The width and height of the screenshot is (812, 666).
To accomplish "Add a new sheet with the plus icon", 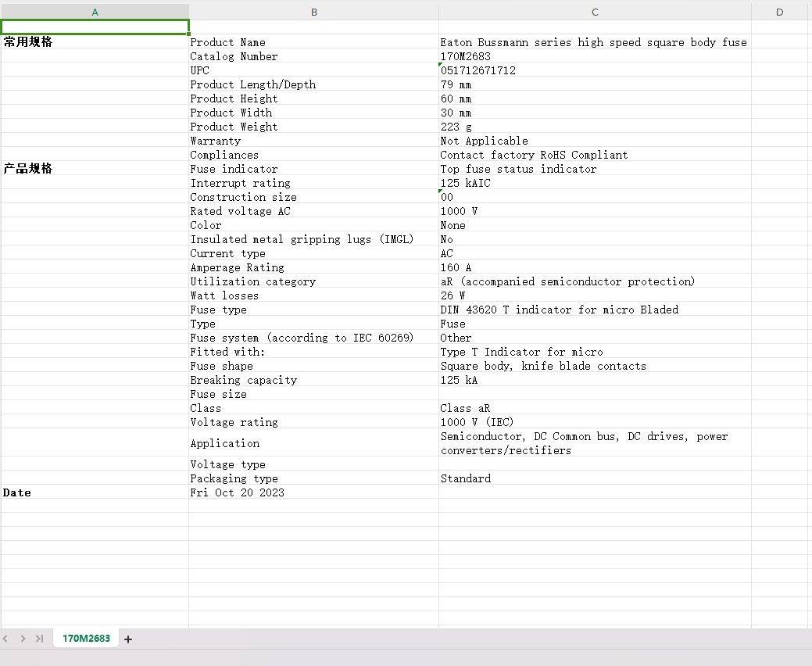I will tap(128, 639).
